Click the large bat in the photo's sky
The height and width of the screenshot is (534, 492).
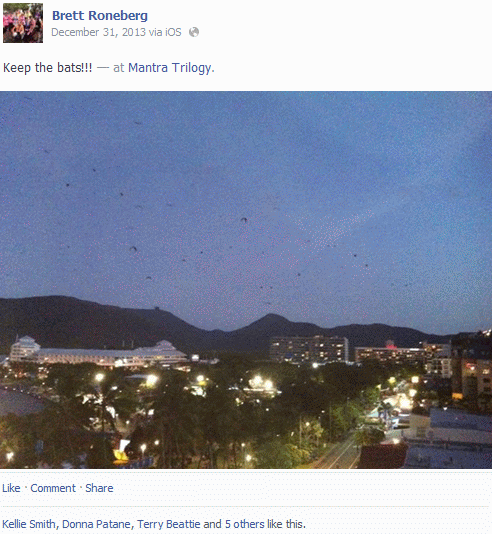coord(244,220)
